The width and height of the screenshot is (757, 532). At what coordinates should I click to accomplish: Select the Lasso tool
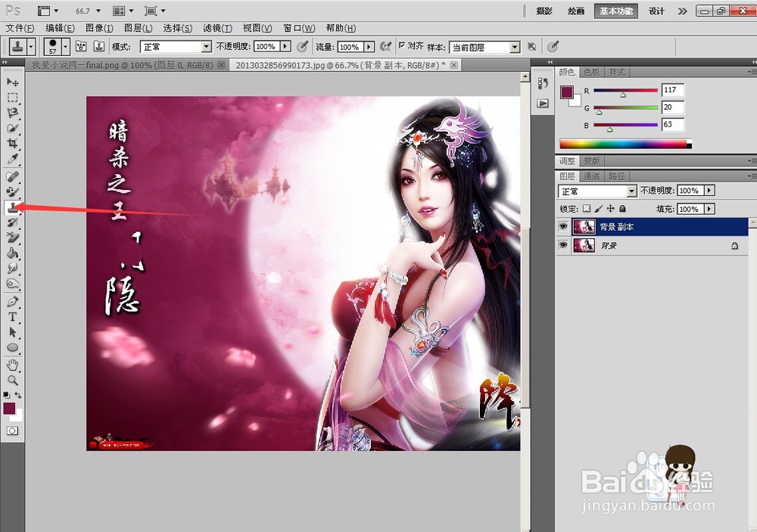[13, 113]
